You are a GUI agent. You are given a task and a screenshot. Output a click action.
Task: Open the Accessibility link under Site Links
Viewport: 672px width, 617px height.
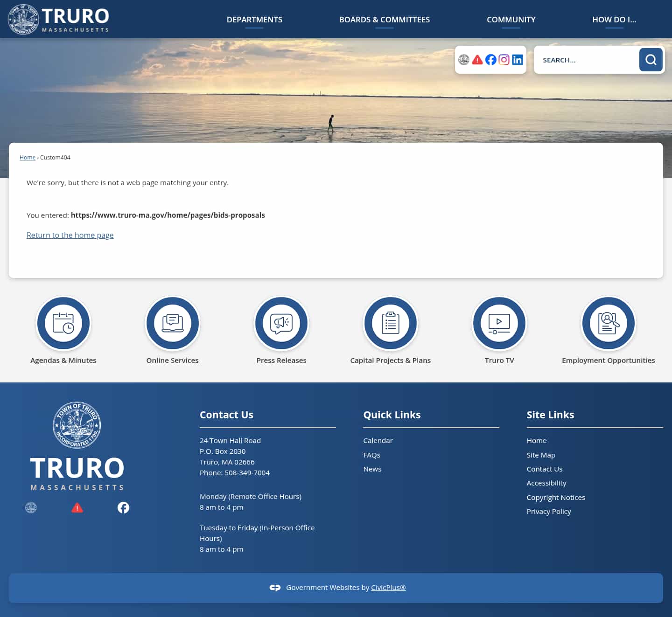(546, 483)
